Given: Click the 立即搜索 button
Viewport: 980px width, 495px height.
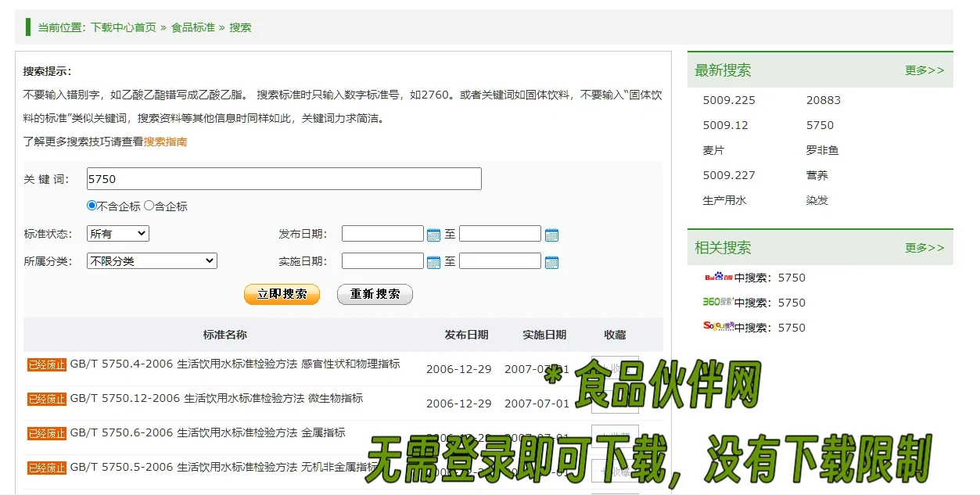Looking at the screenshot, I should click(x=282, y=294).
